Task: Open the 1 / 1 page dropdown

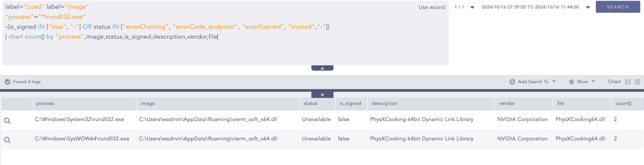Action: click(472, 7)
